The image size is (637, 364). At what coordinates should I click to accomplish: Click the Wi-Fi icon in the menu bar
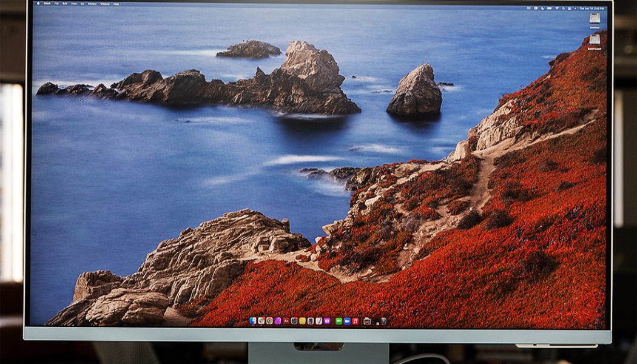coord(557,7)
